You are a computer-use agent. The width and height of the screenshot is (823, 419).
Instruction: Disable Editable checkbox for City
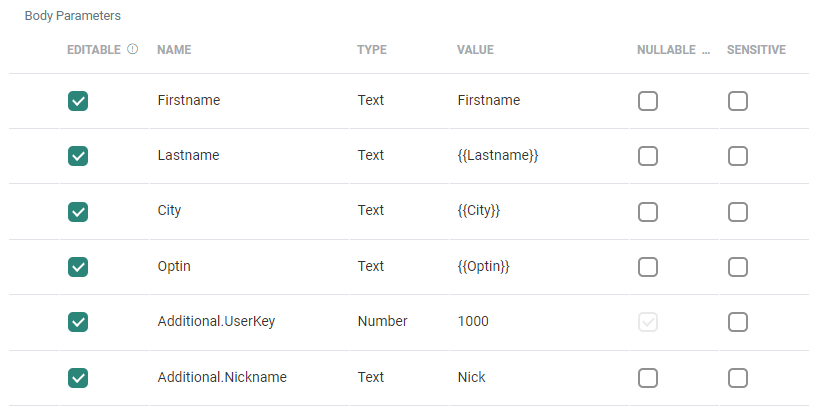click(78, 211)
